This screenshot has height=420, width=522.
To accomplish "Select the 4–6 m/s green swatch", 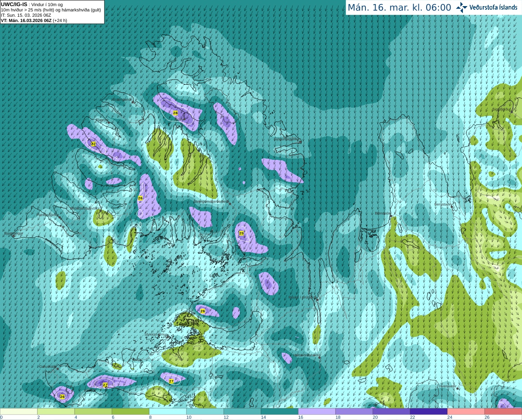I will pos(93,411).
